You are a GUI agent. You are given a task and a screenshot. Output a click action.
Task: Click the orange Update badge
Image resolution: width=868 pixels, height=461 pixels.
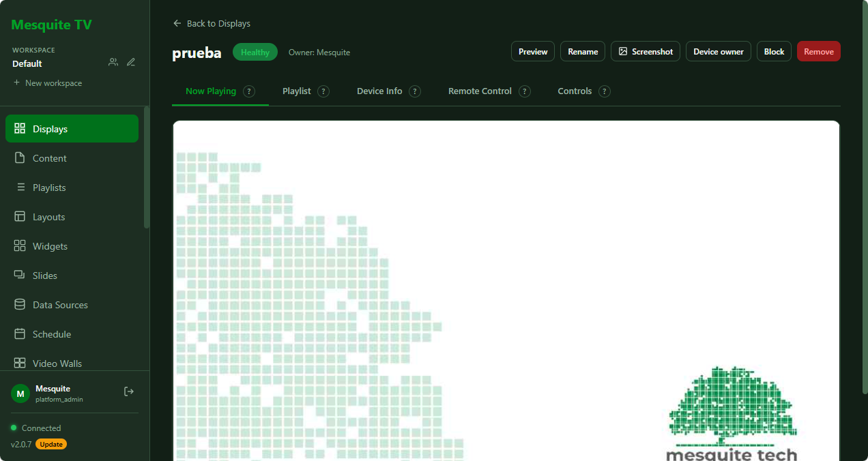51,445
